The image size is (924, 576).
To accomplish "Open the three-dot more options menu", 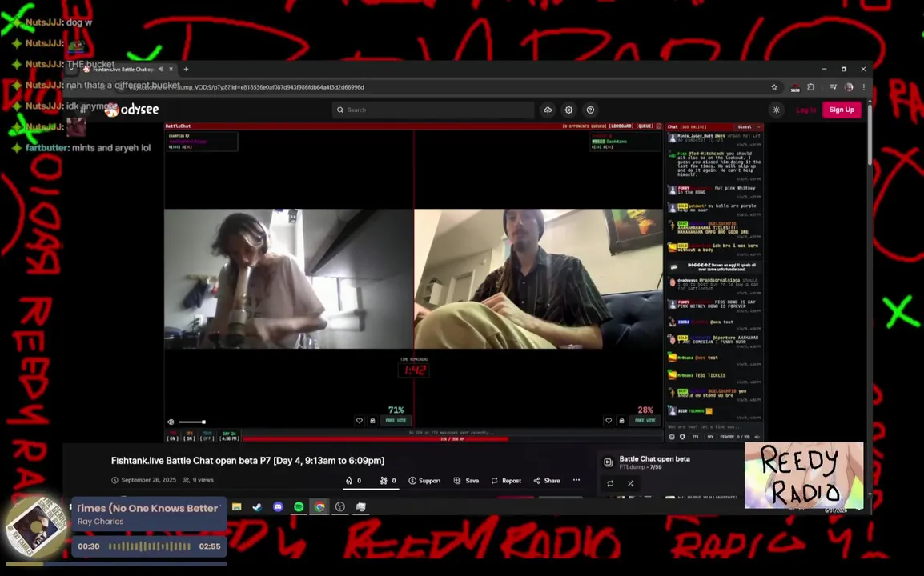I will (x=576, y=480).
